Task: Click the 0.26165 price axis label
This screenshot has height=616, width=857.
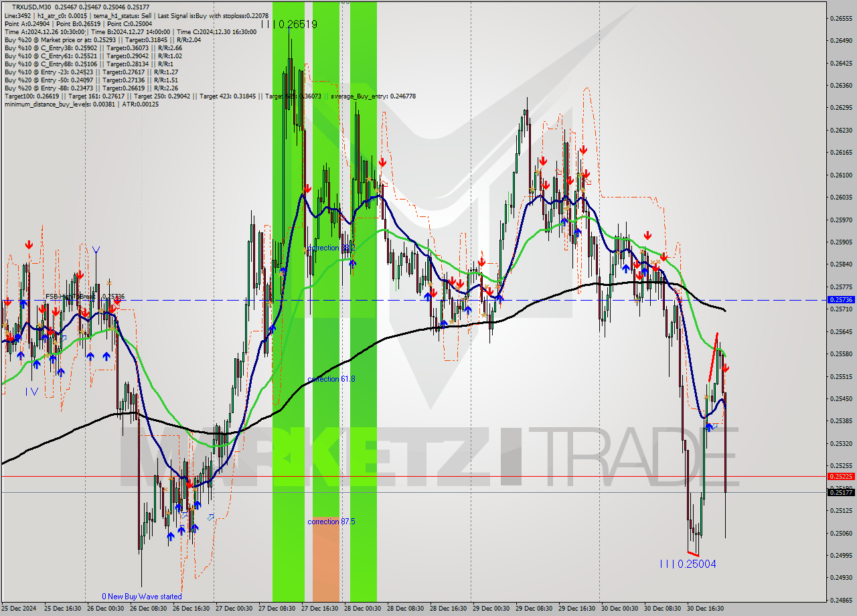Action: pos(841,153)
